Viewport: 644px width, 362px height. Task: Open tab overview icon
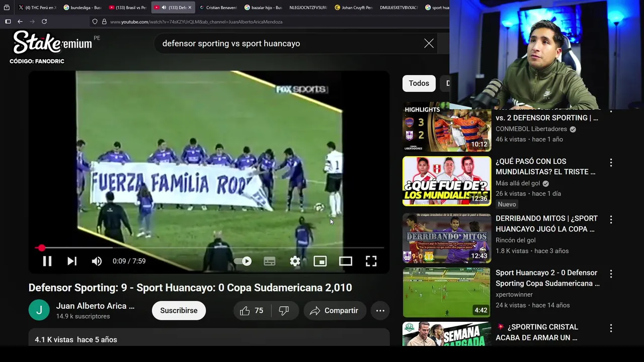click(x=7, y=8)
